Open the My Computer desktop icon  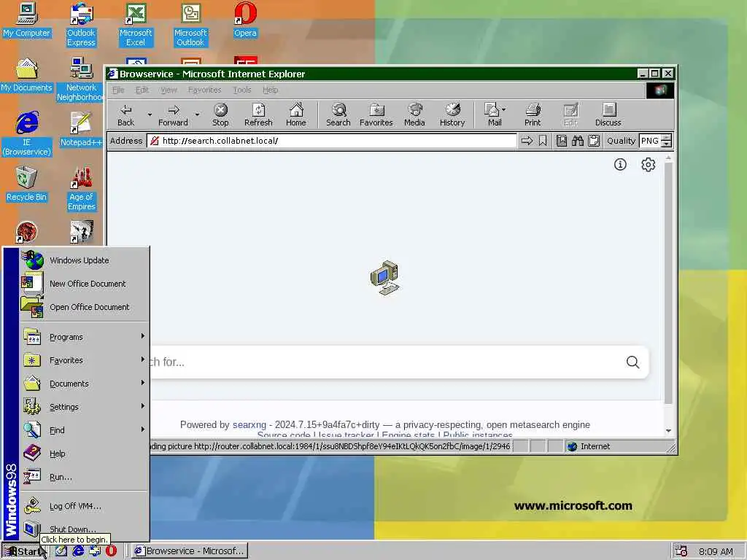[x=26, y=20]
